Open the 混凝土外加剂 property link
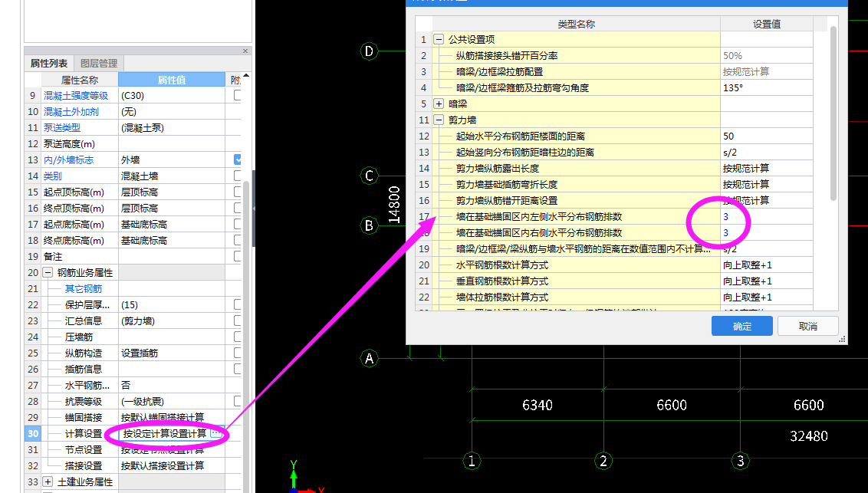 click(71, 112)
